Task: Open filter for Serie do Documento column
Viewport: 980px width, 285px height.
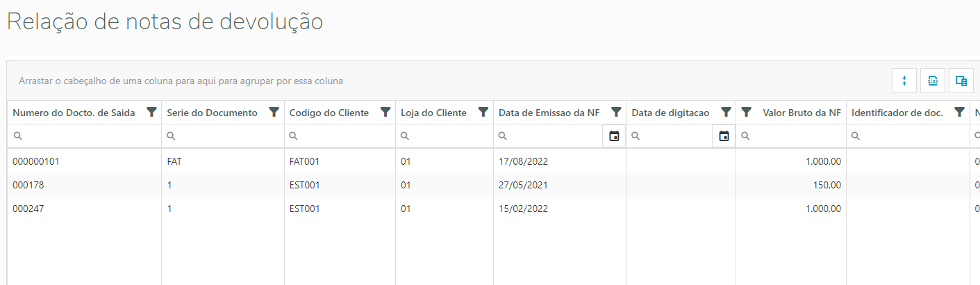Action: [x=274, y=112]
